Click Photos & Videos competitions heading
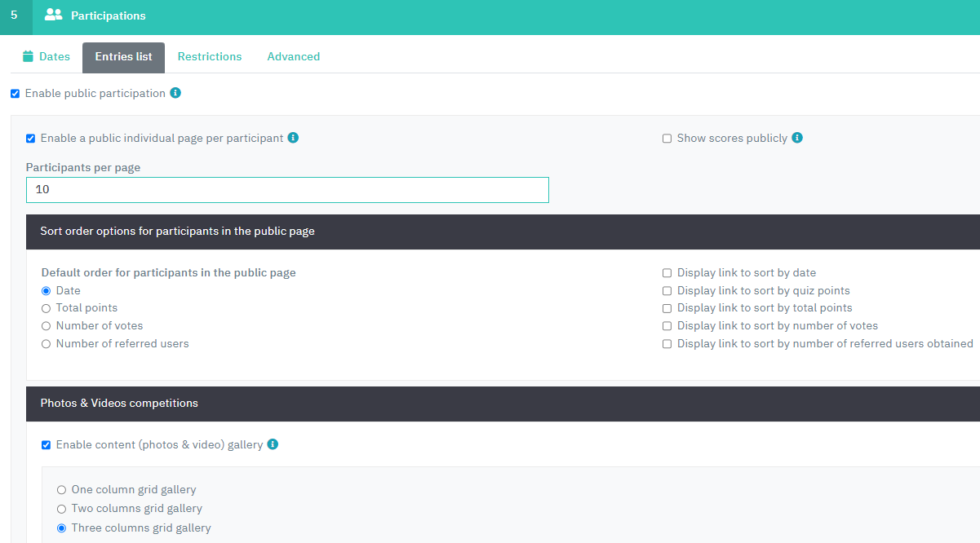Screen dimensions: 980x543 [119, 403]
